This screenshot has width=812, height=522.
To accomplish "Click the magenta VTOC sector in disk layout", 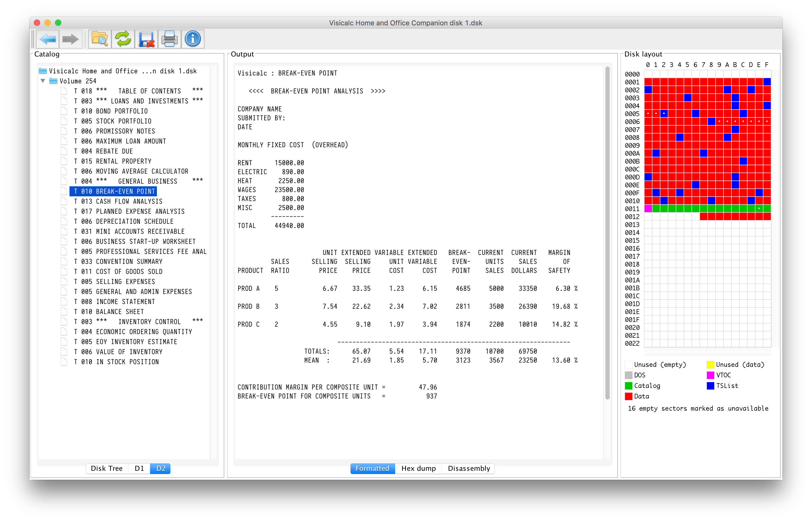I will (648, 209).
